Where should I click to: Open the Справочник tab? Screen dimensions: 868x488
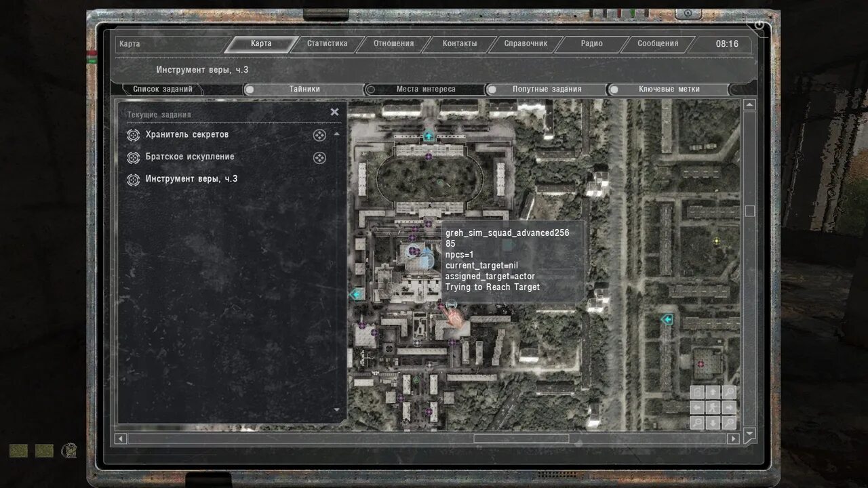pyautogui.click(x=526, y=44)
